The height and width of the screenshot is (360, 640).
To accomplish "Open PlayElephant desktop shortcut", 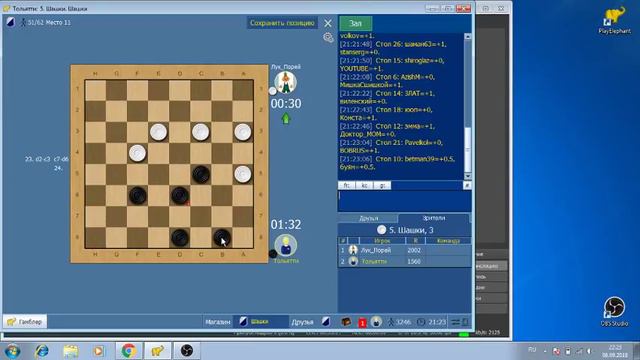I will (x=614, y=19).
